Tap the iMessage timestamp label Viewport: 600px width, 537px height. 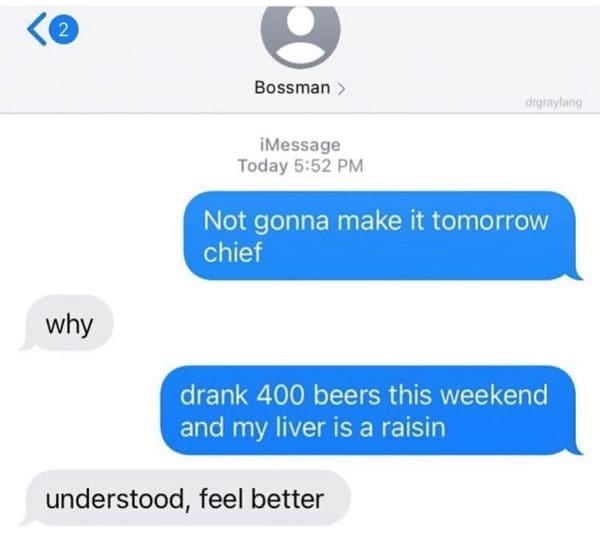click(300, 145)
